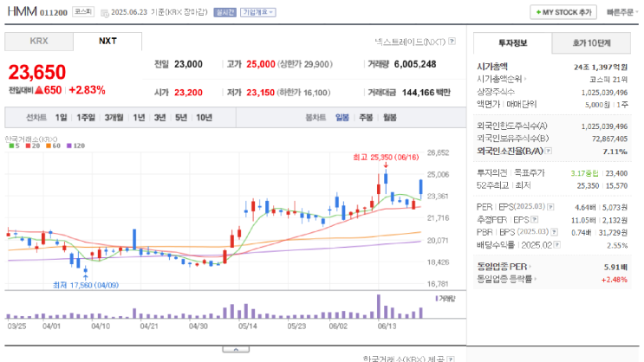Select the 호가10단계 tab

pos(591,42)
